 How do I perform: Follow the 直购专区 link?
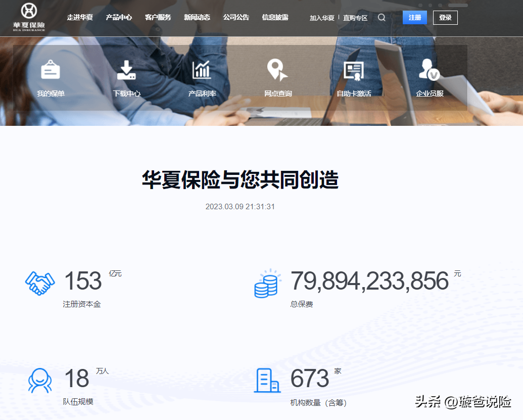click(355, 18)
